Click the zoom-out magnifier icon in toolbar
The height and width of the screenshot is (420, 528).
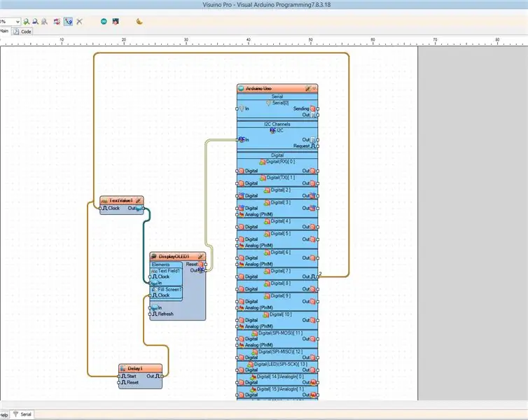coord(35,22)
